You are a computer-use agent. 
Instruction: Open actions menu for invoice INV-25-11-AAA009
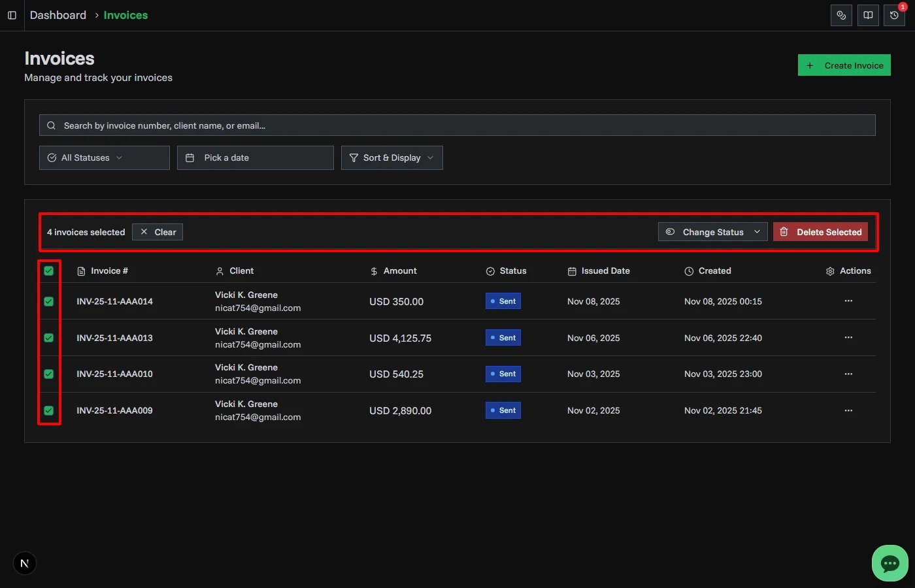(848, 410)
